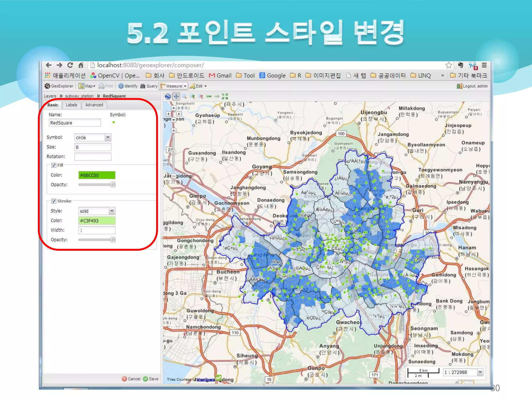The image size is (532, 399).
Task: Open the Symbol circle dropdown
Action: 108,137
